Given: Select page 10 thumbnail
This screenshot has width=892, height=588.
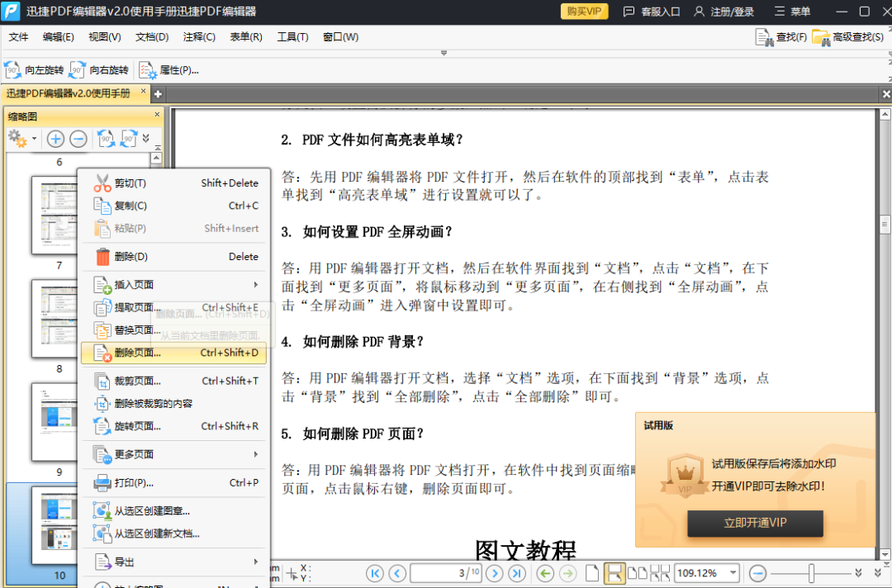Looking at the screenshot, I should click(54, 525).
